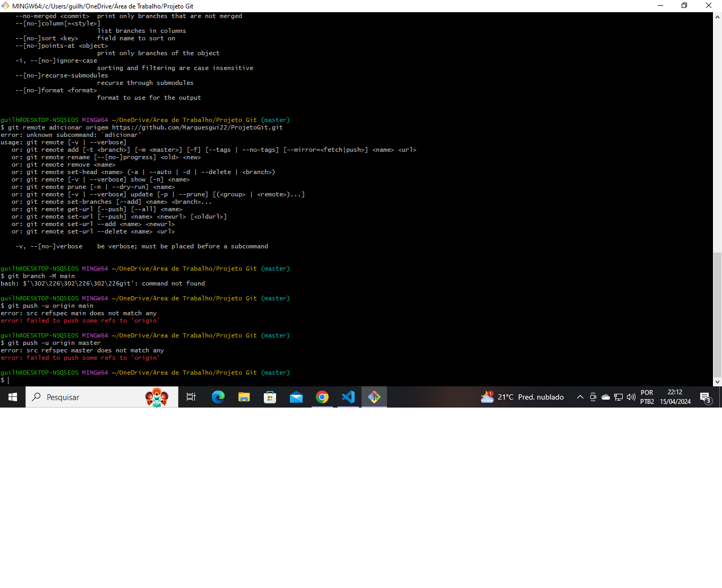Click the red "failed to push some refs" last error

[x=80, y=358]
